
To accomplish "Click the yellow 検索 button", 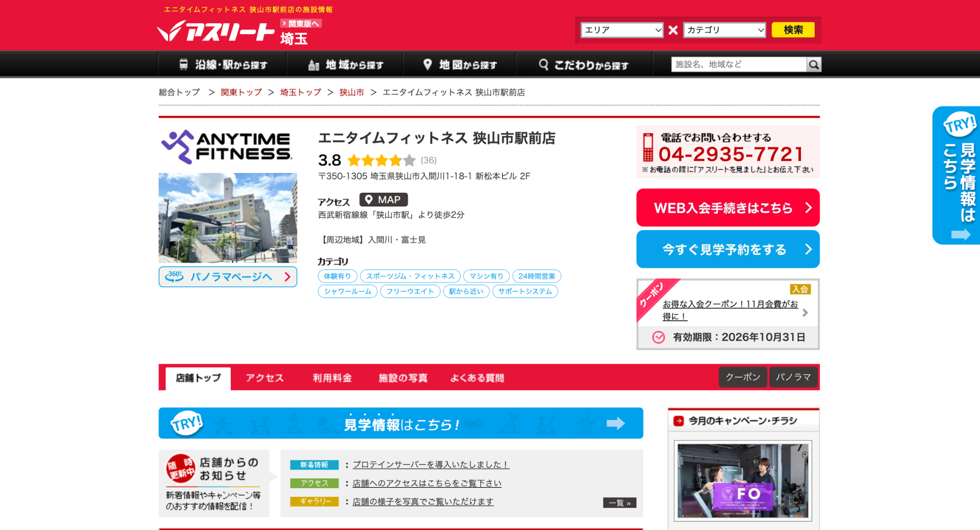I will 793,30.
